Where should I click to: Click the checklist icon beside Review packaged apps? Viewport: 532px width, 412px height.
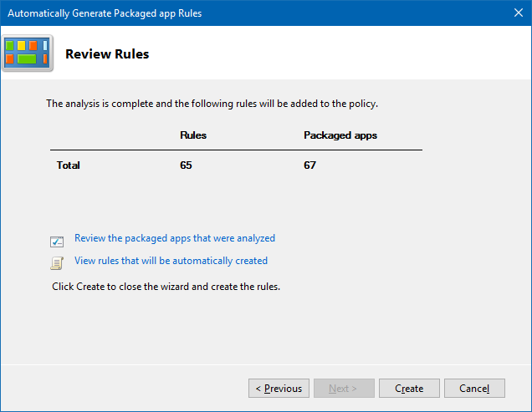[57, 242]
